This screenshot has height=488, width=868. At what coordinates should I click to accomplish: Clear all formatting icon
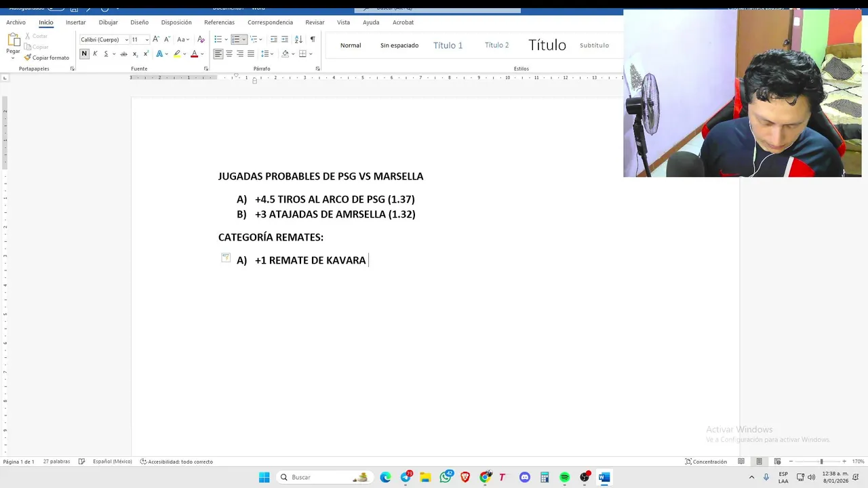pos(201,39)
